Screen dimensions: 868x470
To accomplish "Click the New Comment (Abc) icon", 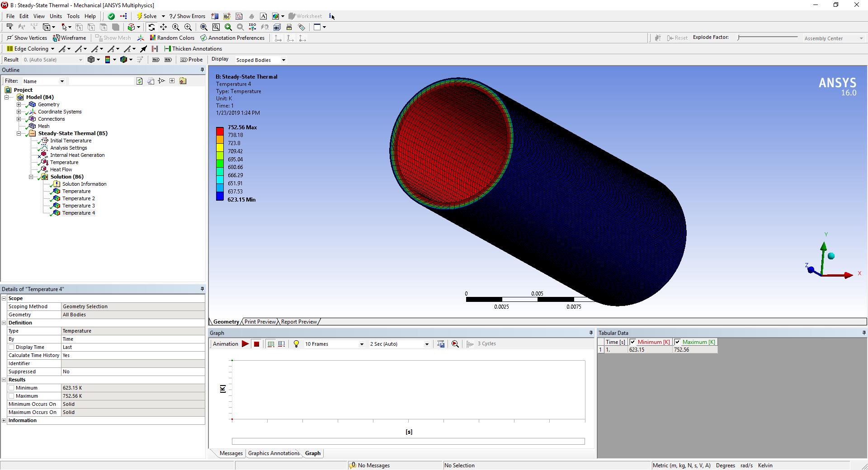I will [x=227, y=16].
